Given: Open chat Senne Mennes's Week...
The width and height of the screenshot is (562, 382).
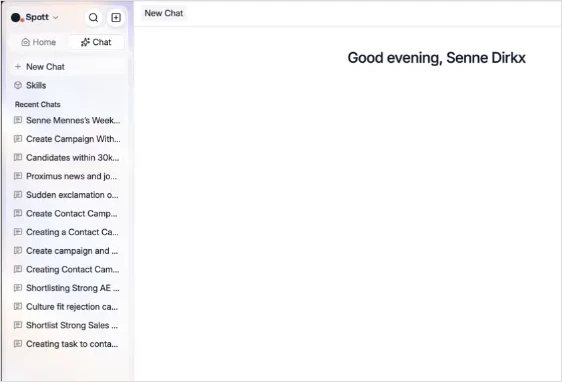Looking at the screenshot, I should pos(69,120).
